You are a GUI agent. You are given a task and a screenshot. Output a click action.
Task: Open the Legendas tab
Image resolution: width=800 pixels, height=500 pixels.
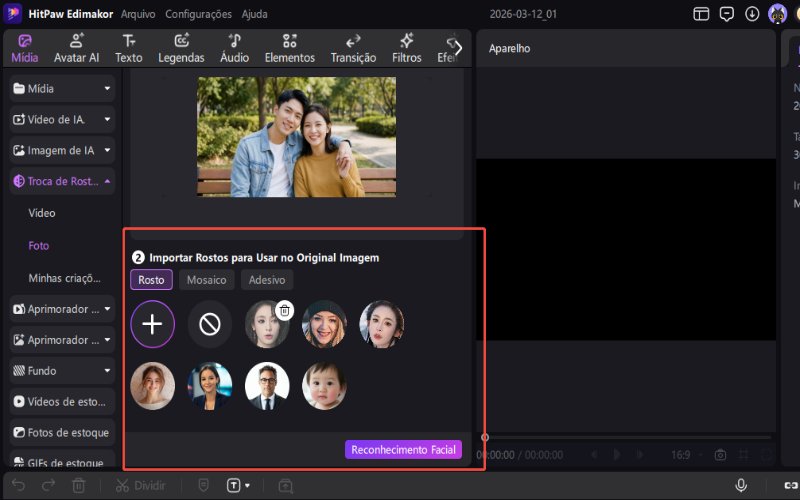click(x=181, y=48)
